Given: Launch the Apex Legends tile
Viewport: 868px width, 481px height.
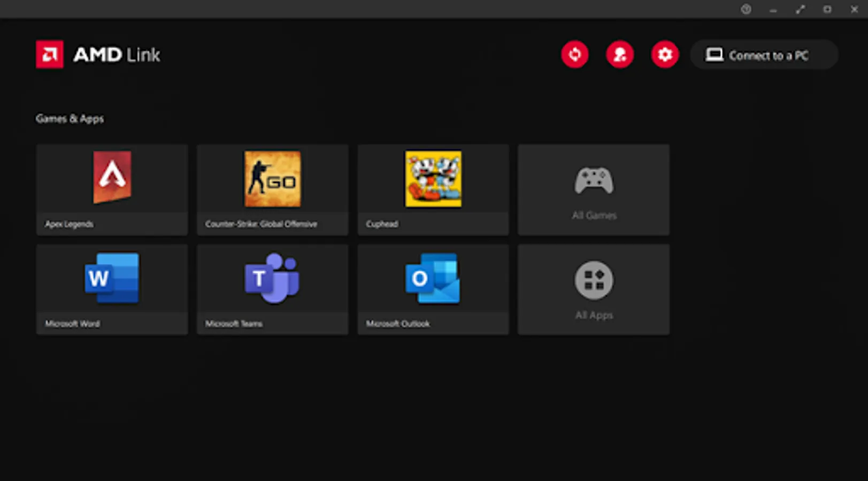Looking at the screenshot, I should (x=112, y=190).
